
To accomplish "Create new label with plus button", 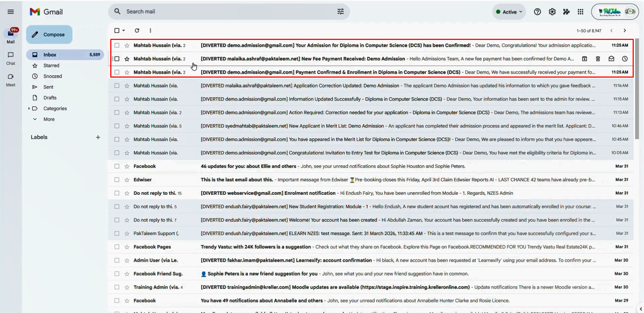I will point(98,137).
